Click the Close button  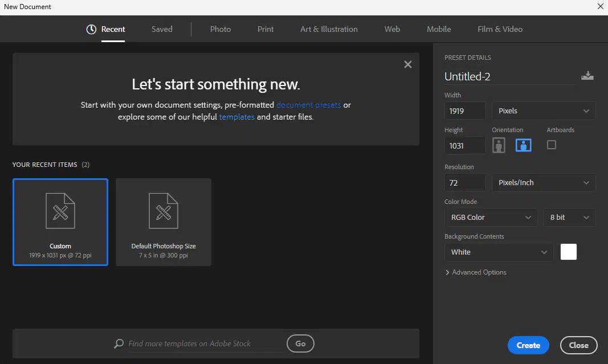(578, 345)
